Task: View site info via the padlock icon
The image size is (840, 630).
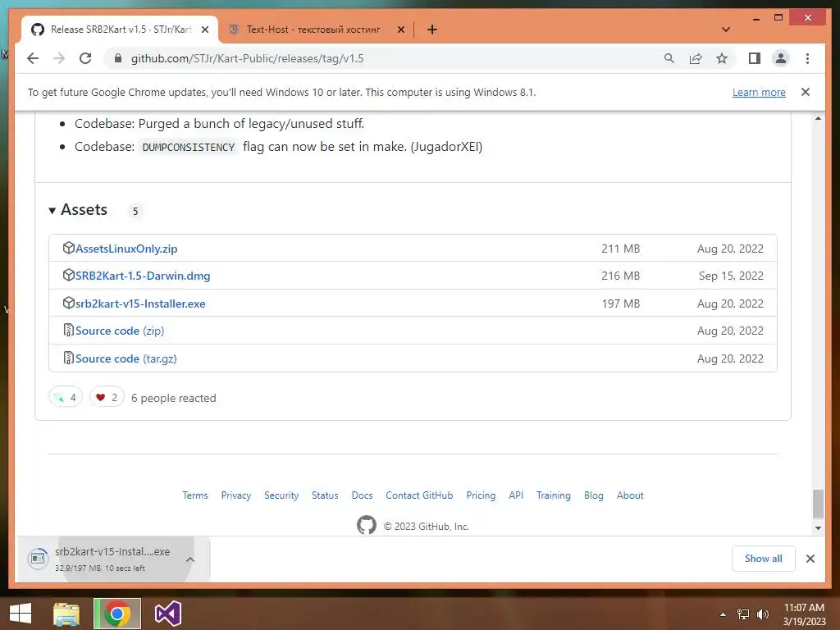Action: tap(118, 58)
